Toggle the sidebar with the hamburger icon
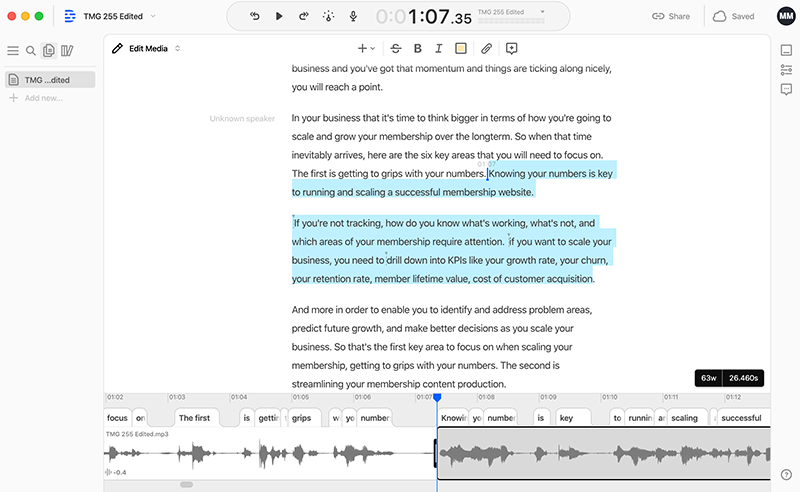Viewport: 800px width, 492px height. point(13,51)
